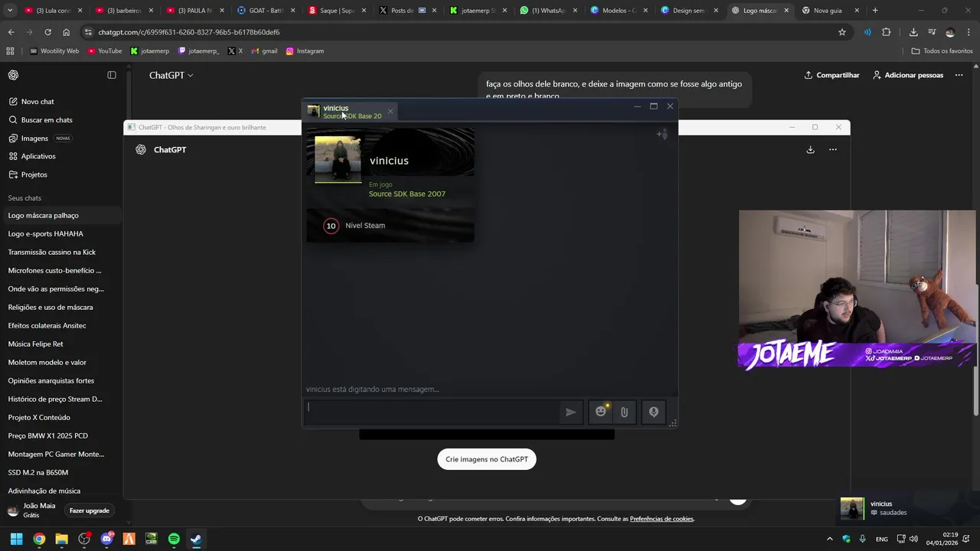
Task: Open chat 'Preço BMW X1 2025 PCD'
Action: (61, 435)
